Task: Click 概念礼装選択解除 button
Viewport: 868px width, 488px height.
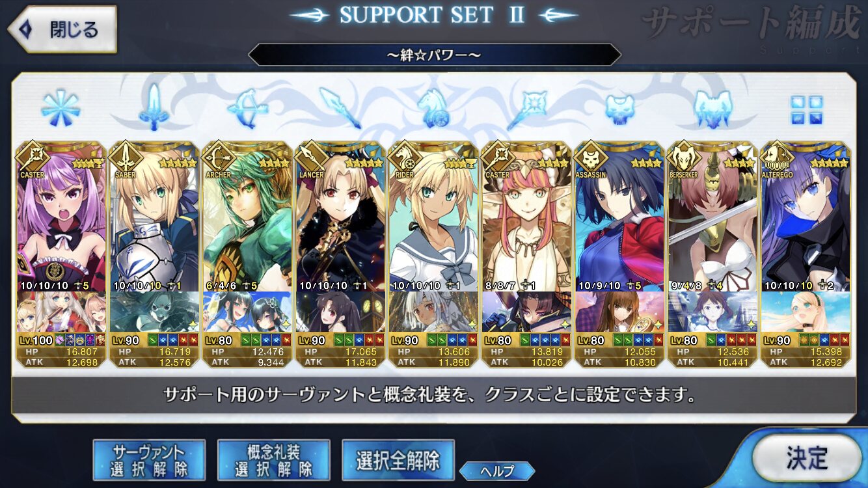Action: pyautogui.click(x=274, y=459)
